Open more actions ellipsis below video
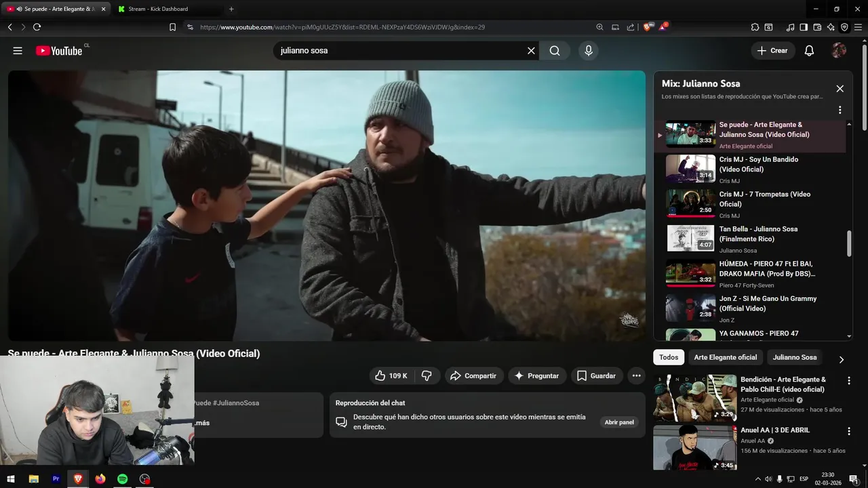Image resolution: width=868 pixels, height=488 pixels. point(636,375)
